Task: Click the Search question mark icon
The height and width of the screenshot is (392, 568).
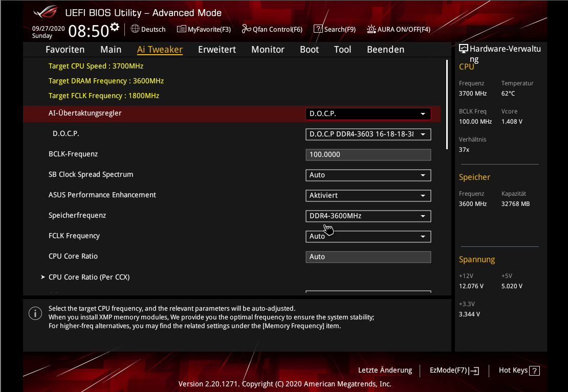Action: coord(318,29)
